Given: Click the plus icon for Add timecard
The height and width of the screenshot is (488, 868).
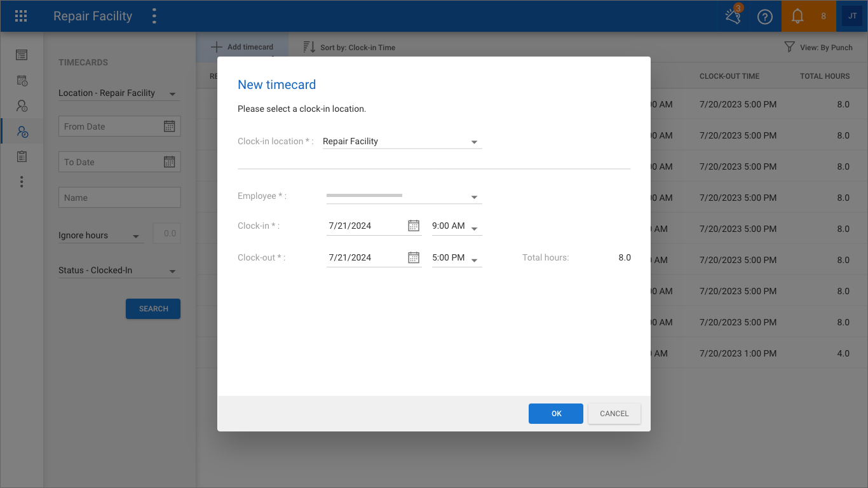Looking at the screenshot, I should coord(217,47).
